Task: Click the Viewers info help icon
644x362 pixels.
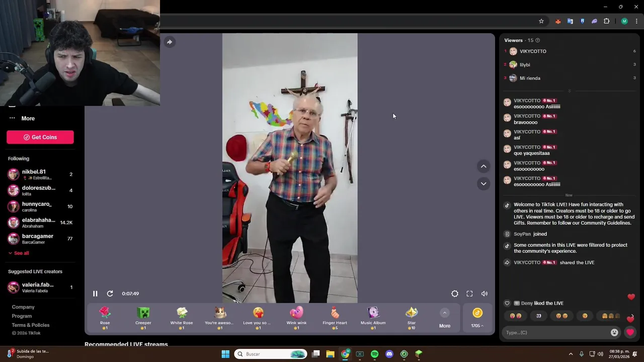Action: pyautogui.click(x=538, y=40)
